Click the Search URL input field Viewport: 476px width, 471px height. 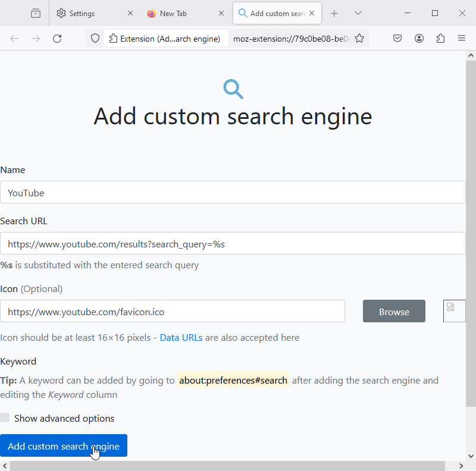pos(233,243)
